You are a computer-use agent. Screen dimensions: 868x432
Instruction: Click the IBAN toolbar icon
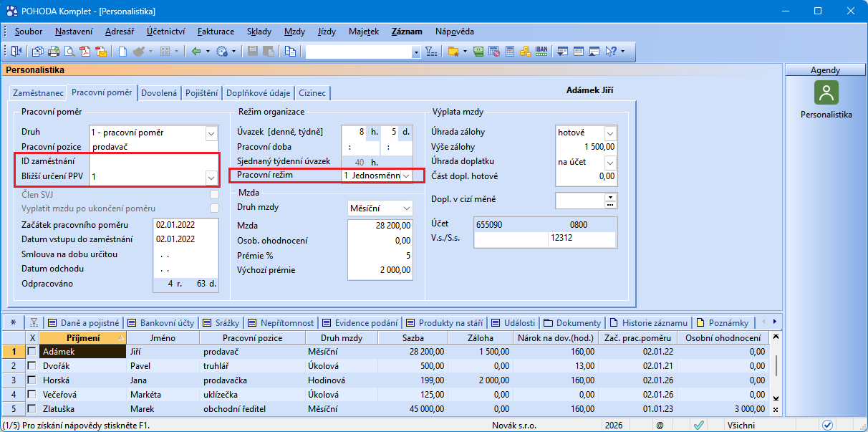[541, 52]
